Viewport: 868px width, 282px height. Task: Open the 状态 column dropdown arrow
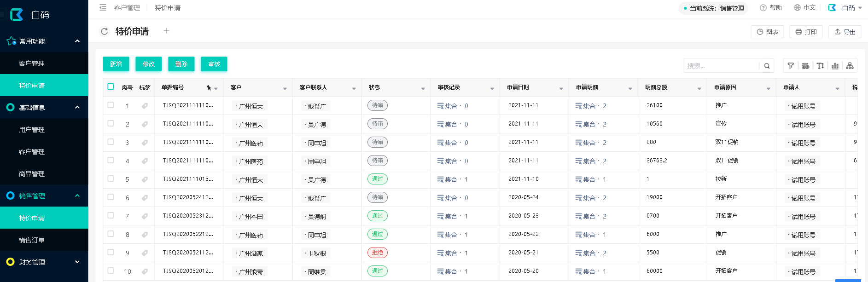click(423, 88)
